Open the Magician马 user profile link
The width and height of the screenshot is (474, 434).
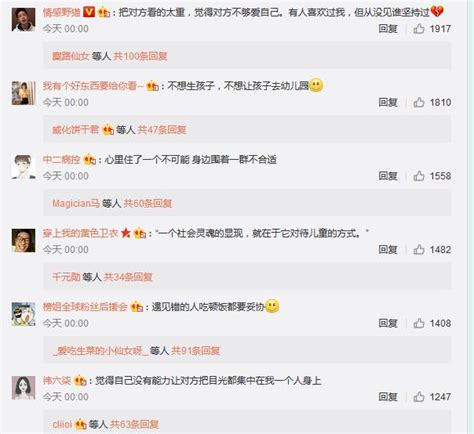pyautogui.click(x=76, y=203)
